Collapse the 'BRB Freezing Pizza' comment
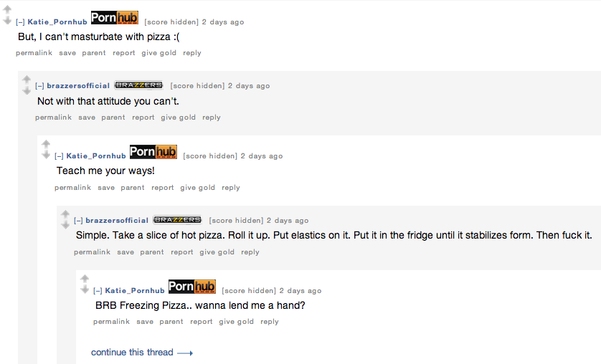Viewport: 601px width, 364px height. pos(98,291)
